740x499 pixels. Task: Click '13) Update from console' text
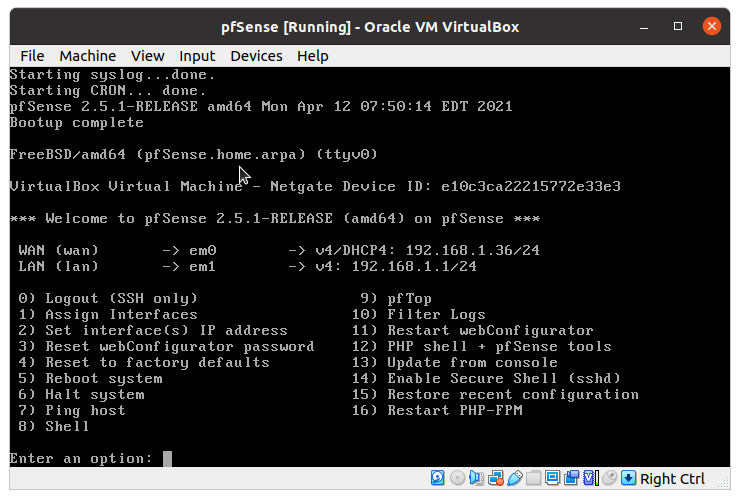[x=454, y=363]
